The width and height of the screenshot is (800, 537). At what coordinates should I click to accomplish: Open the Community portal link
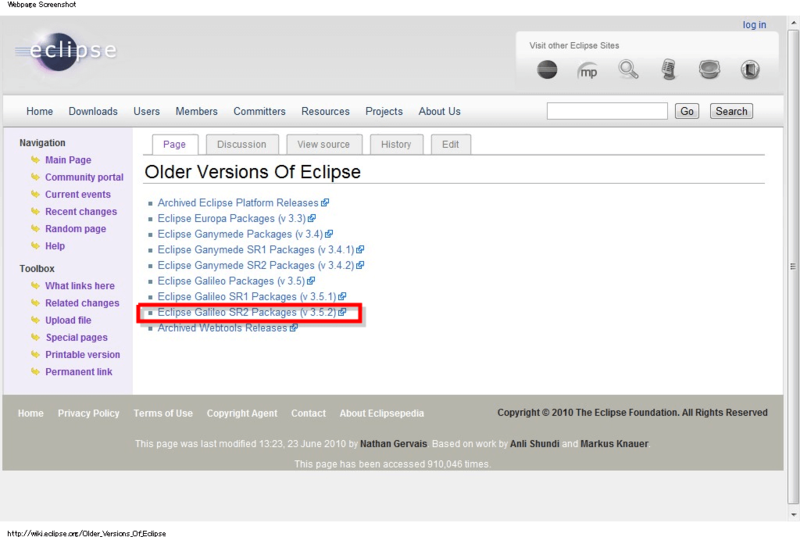pyautogui.click(x=84, y=177)
